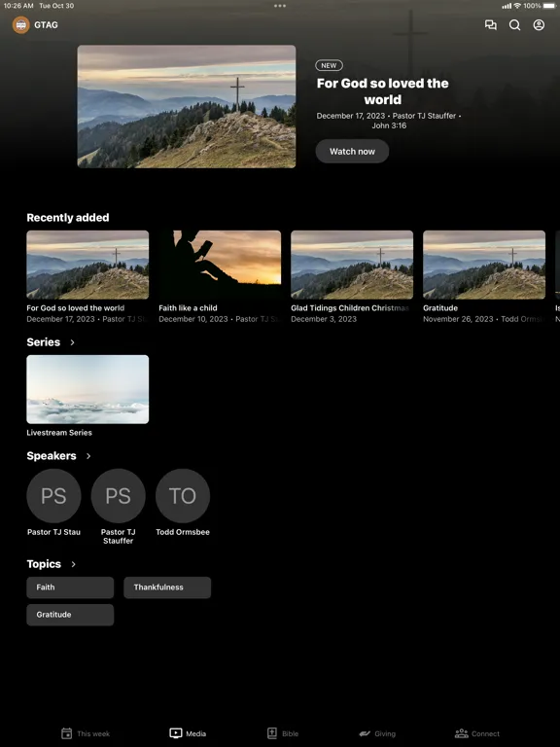Select speaker avatar Pastor TJ Stau
The image size is (560, 747).
pyautogui.click(x=53, y=496)
